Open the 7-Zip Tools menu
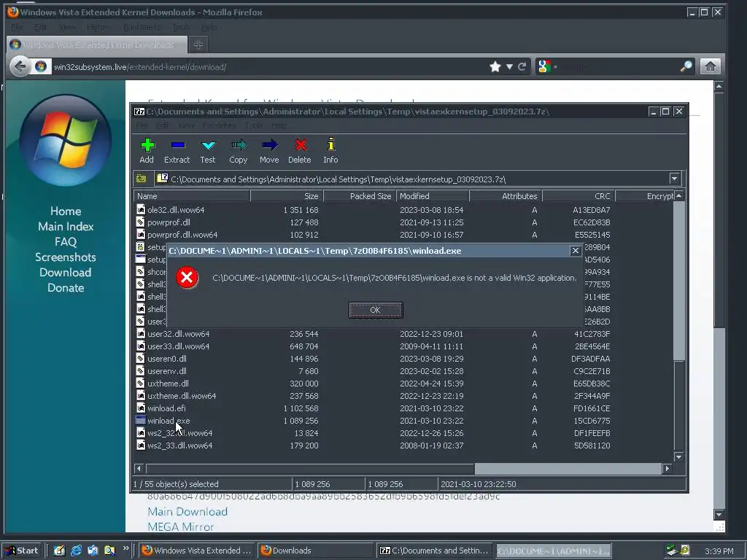Viewport: 747px width, 560px height. 254,125
